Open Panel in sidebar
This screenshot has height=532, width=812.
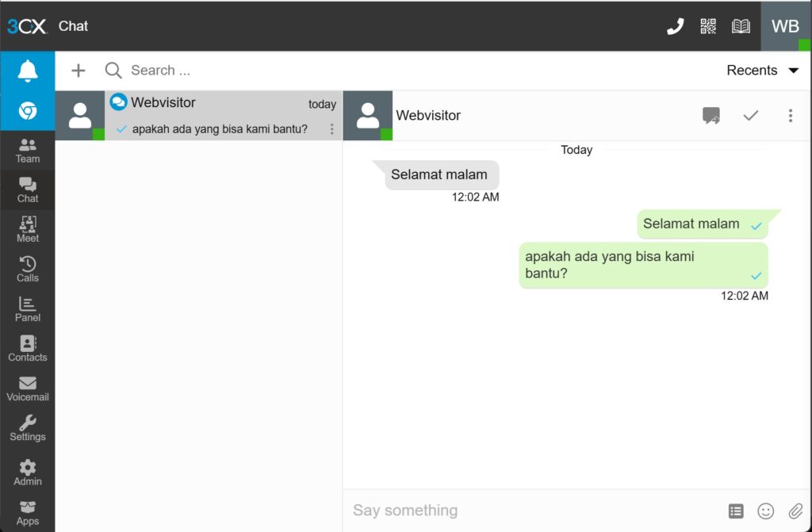tap(28, 309)
